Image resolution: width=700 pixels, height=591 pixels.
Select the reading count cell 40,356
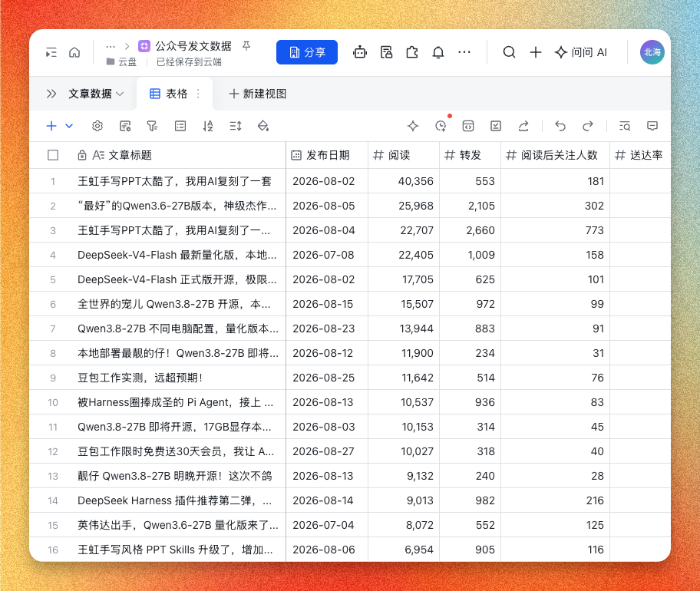[x=404, y=181]
